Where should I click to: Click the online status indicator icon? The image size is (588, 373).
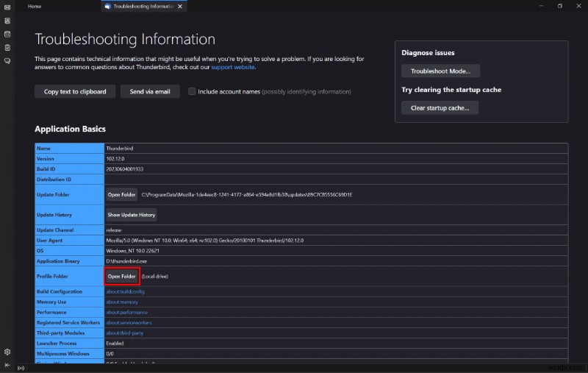(x=21, y=368)
